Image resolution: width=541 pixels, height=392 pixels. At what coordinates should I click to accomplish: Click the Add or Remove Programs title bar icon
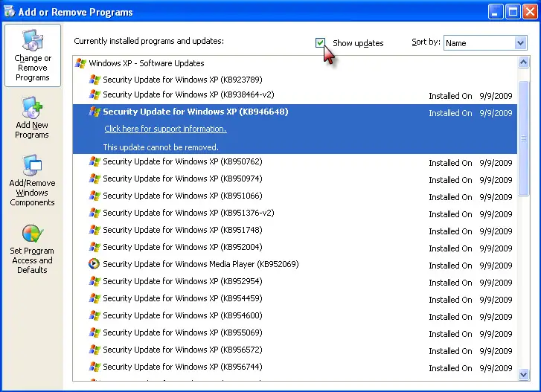[10, 11]
